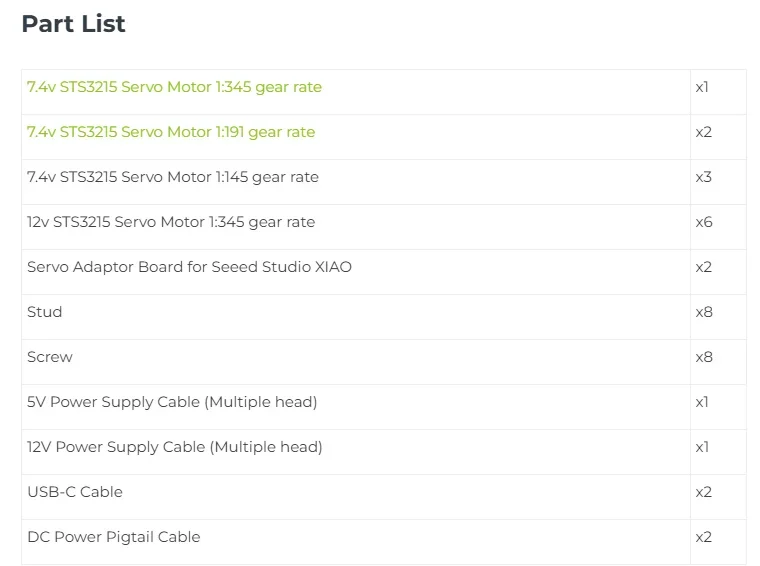
Task: Click the x6 quantity for 12v servo
Action: [x=703, y=222]
